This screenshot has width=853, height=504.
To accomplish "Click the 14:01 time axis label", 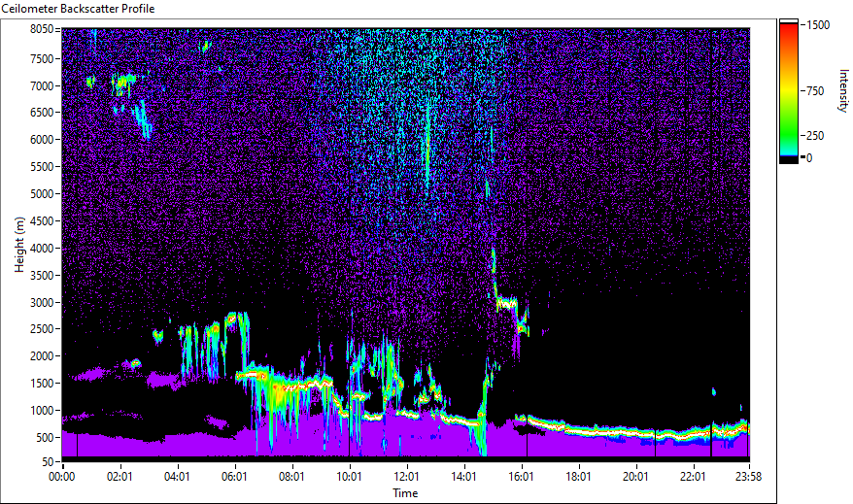I will (x=463, y=477).
